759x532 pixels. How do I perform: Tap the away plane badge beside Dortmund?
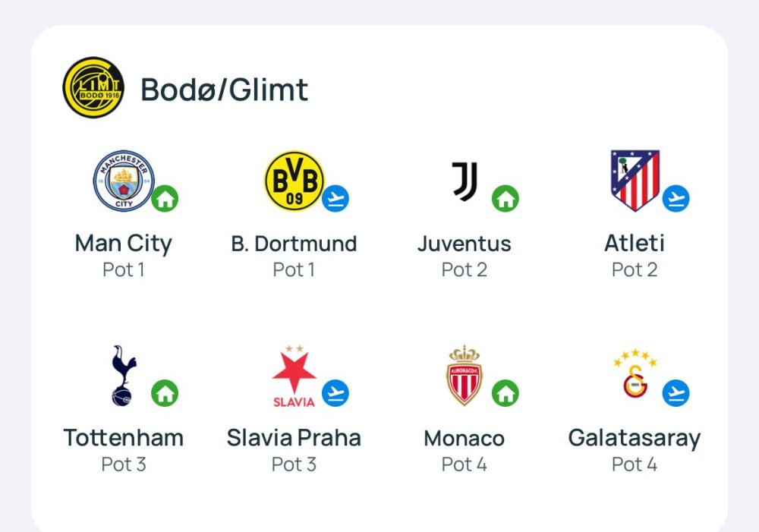(x=335, y=199)
